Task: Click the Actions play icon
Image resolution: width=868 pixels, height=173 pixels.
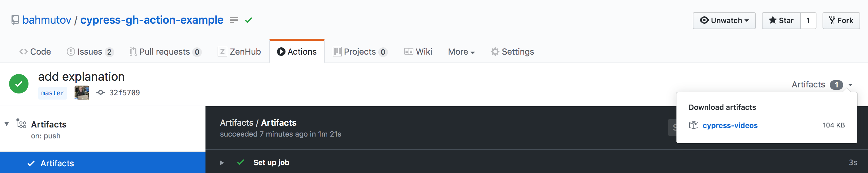Action: coord(281,52)
